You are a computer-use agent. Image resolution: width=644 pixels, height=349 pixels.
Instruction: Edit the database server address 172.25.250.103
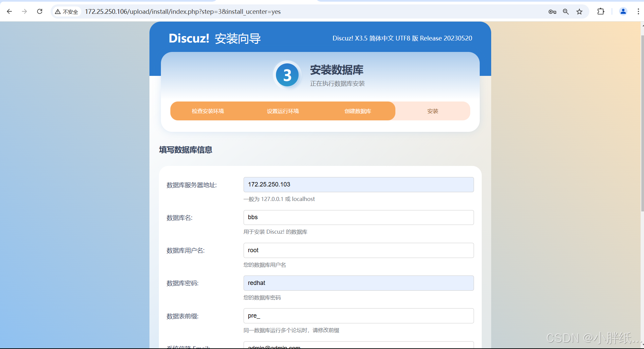tap(359, 184)
